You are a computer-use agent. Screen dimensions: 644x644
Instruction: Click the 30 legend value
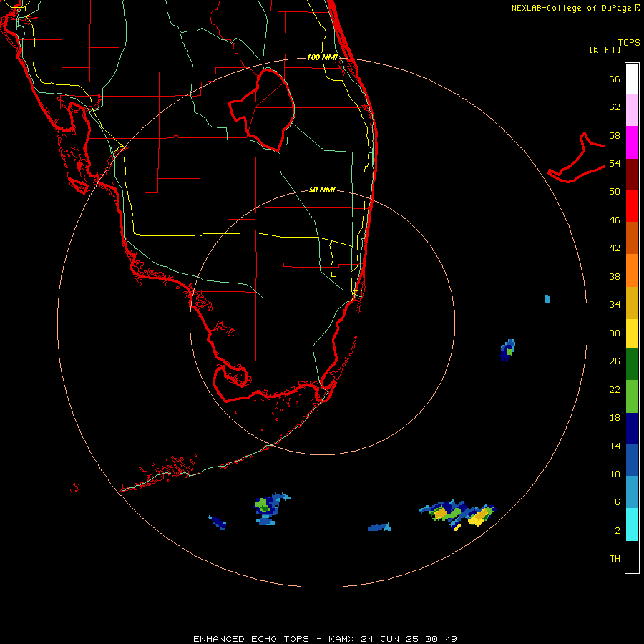pos(615,333)
